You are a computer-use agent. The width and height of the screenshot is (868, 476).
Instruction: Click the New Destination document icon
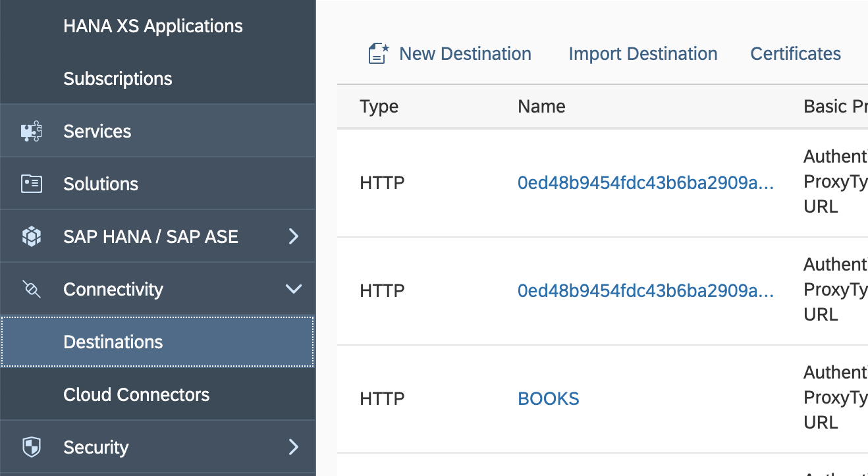pos(378,53)
